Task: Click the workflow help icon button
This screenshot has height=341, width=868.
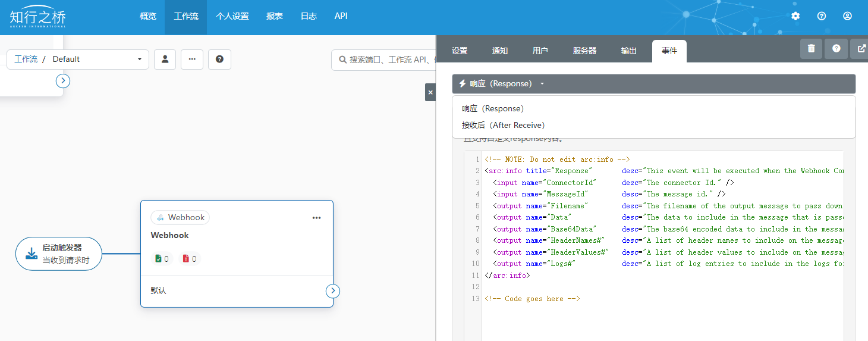Action: 219,60
